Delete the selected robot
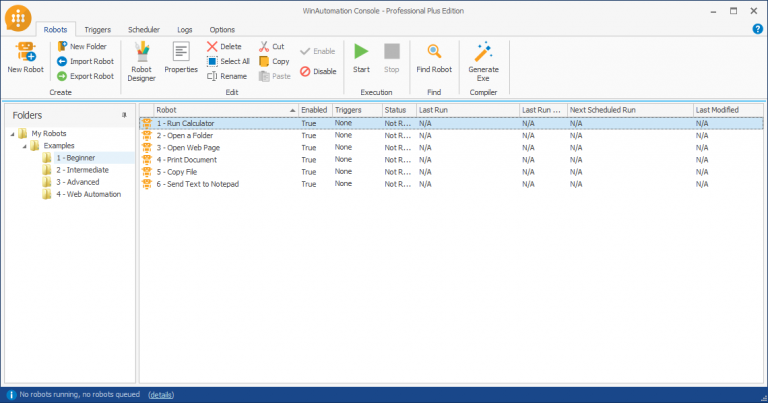This screenshot has width=768, height=403. [x=224, y=47]
